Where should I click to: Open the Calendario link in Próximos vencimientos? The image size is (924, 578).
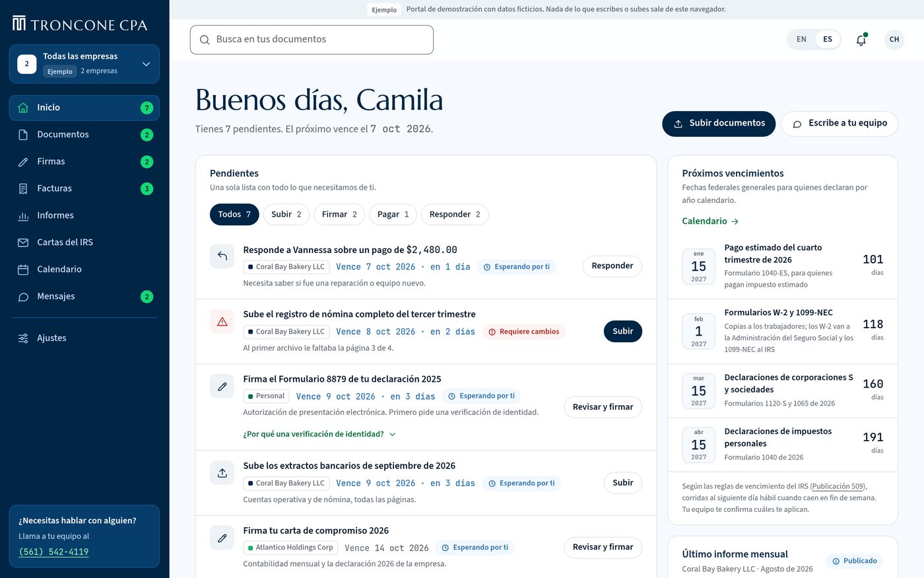click(710, 221)
